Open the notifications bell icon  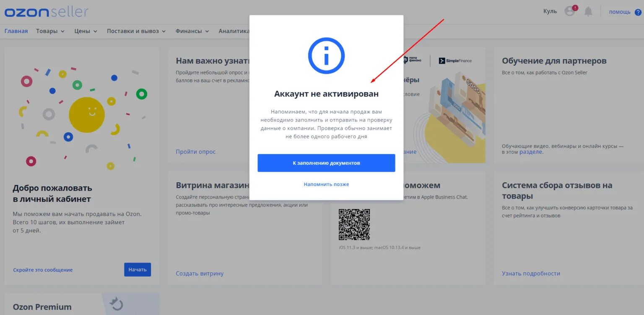point(588,12)
